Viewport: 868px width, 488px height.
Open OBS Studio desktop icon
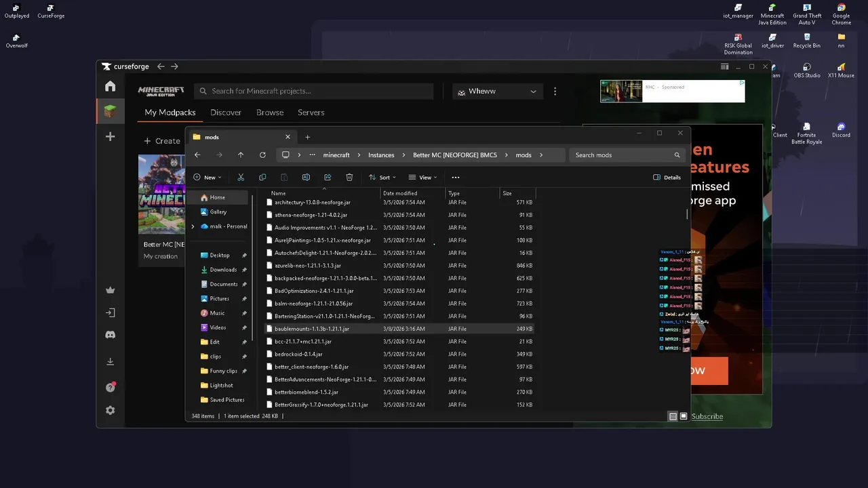807,70
